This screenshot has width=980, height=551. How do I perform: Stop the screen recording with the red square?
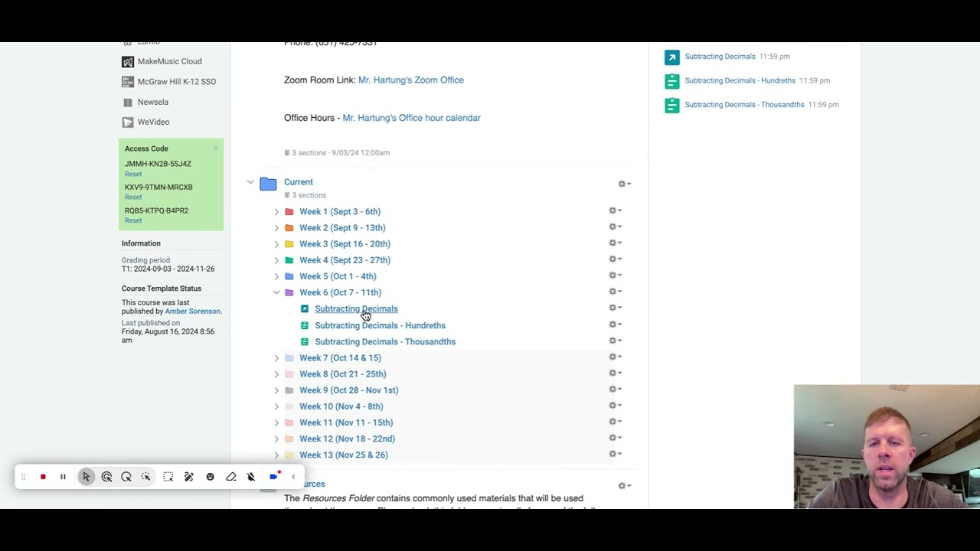(x=43, y=477)
